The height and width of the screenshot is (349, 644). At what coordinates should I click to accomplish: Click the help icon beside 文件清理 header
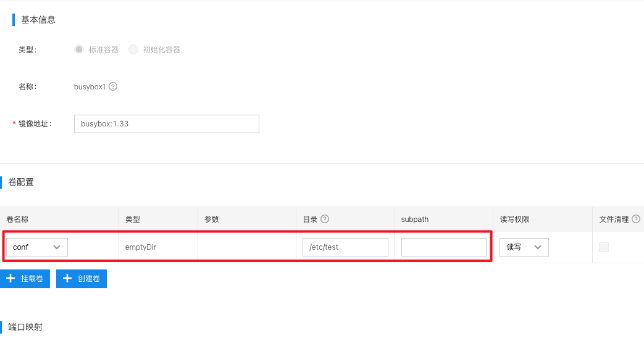coord(636,219)
